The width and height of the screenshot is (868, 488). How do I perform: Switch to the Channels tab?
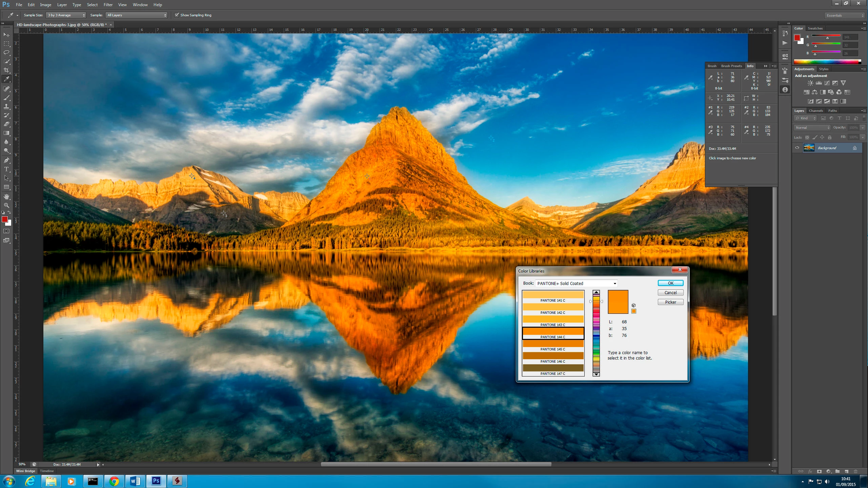tap(815, 111)
